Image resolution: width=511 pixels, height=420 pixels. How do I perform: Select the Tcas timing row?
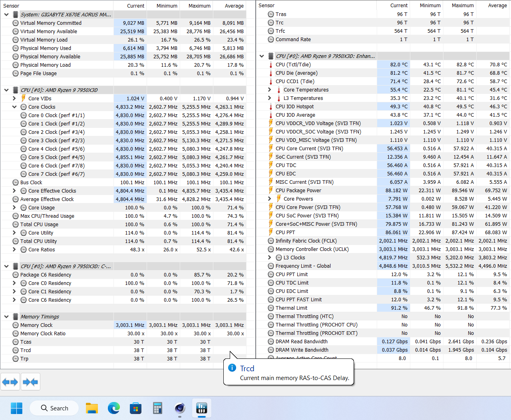tap(123, 342)
